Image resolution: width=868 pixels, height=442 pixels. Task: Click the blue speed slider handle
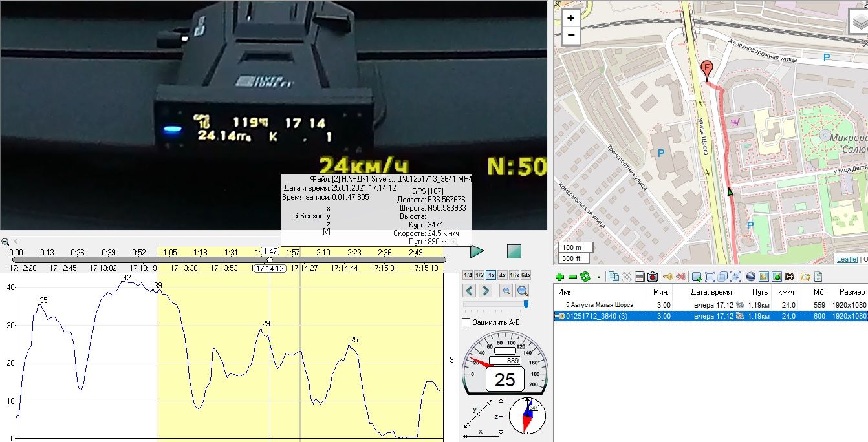526,304
